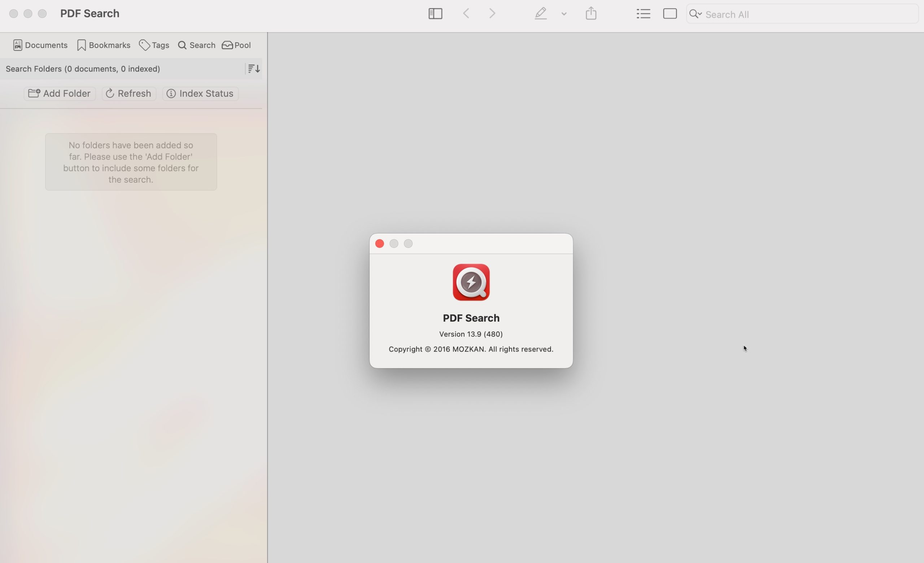The height and width of the screenshot is (563, 924).
Task: Go back with the left chevron
Action: [466, 14]
